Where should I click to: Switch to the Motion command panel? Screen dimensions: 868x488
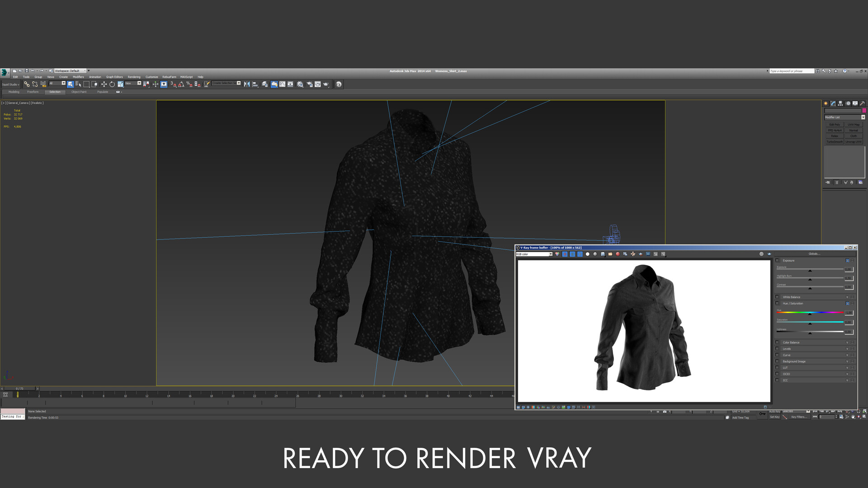848,103
